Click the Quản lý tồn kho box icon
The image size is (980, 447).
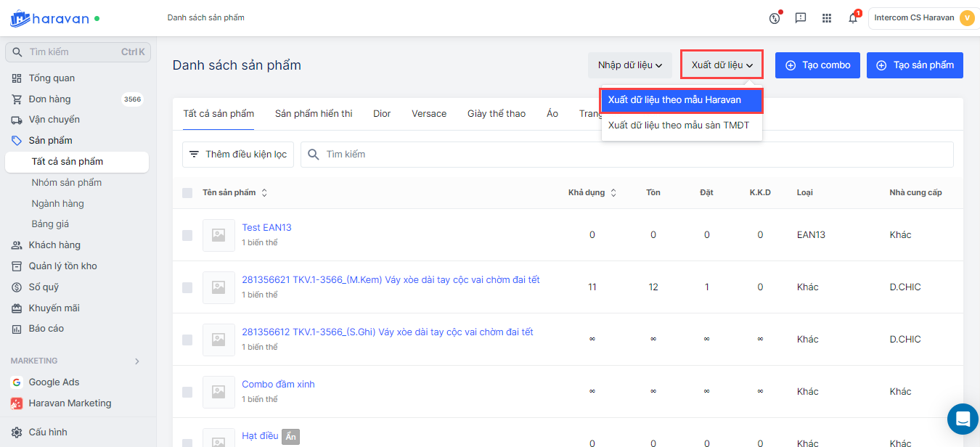click(17, 266)
